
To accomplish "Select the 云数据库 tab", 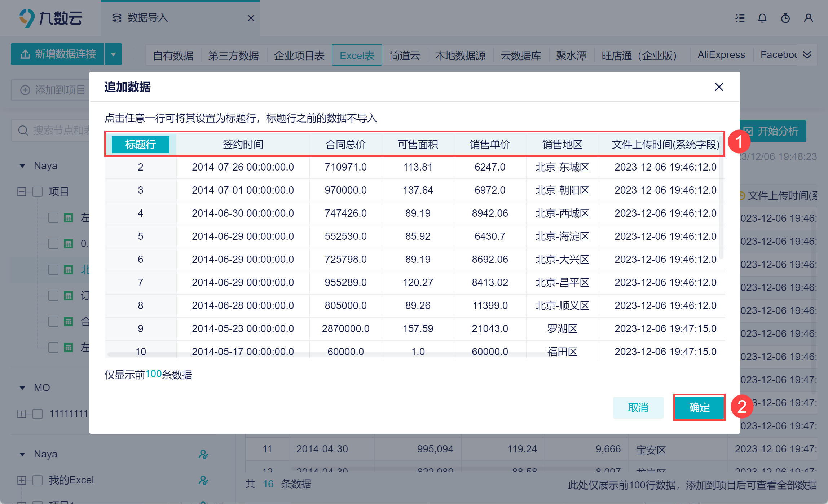I will coord(521,55).
